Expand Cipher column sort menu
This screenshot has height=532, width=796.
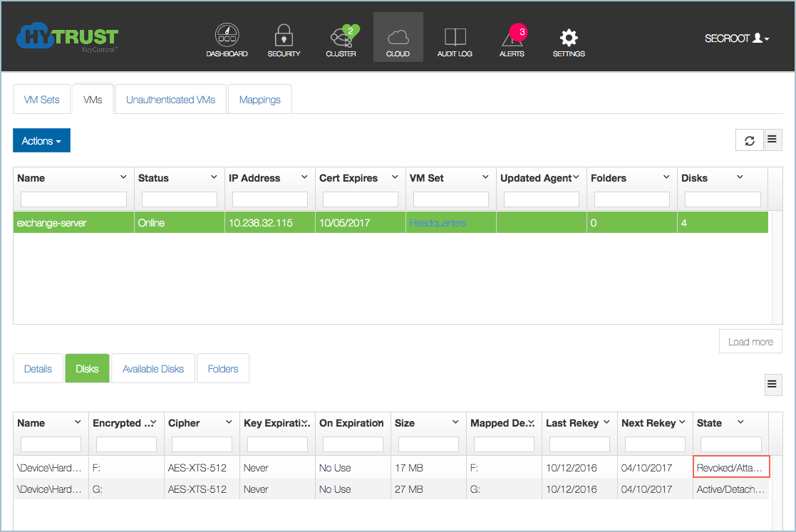229,422
